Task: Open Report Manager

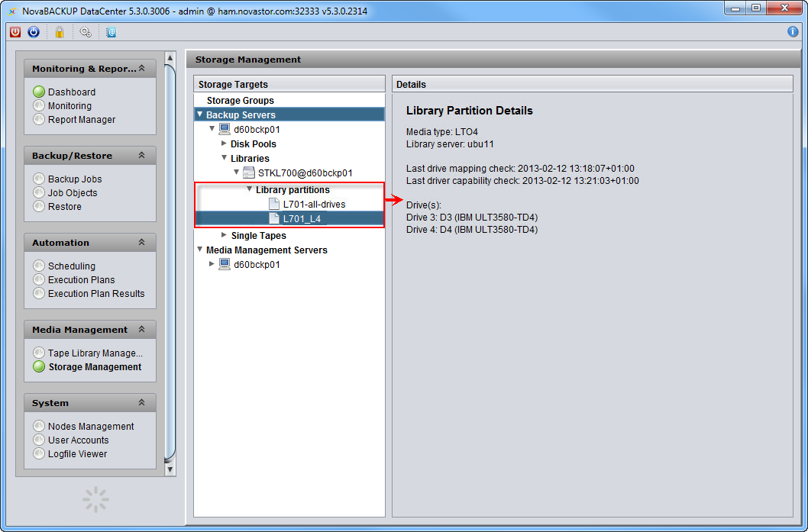Action: point(82,120)
